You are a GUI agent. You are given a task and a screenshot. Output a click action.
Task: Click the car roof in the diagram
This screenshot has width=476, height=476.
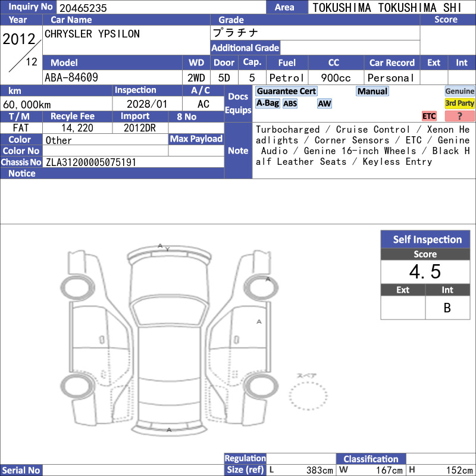tap(169, 352)
